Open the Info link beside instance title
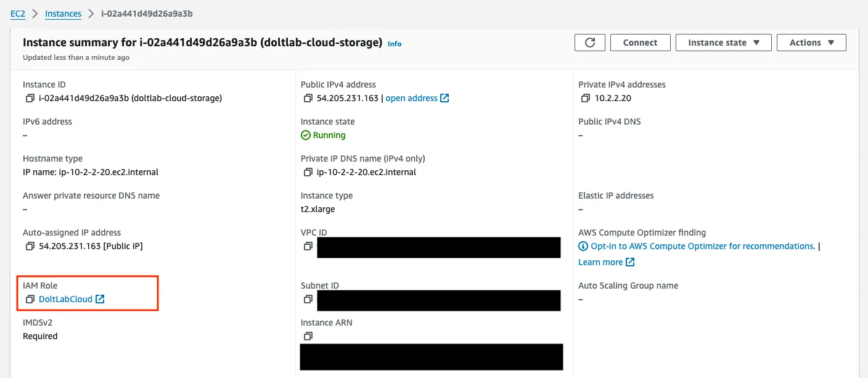 tap(394, 44)
